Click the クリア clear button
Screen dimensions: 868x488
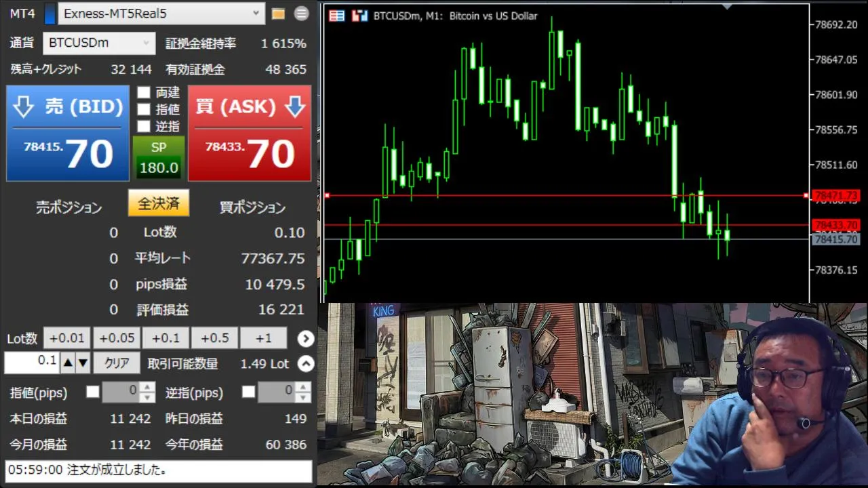pos(117,363)
